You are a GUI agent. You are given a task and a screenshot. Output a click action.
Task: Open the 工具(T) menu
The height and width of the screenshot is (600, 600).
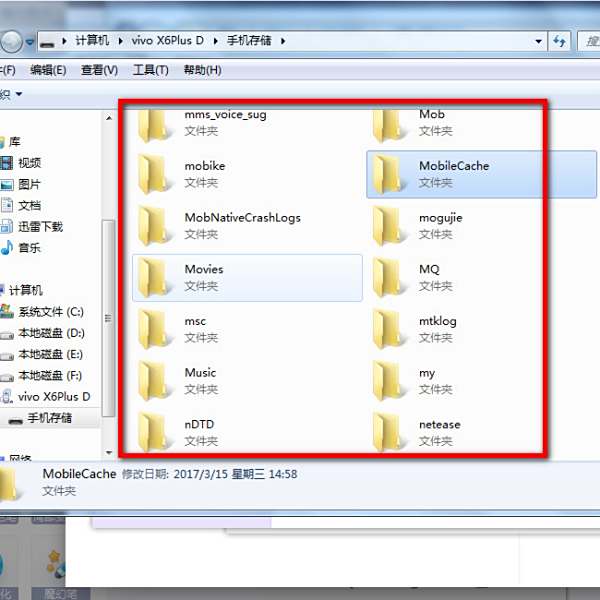[x=150, y=70]
